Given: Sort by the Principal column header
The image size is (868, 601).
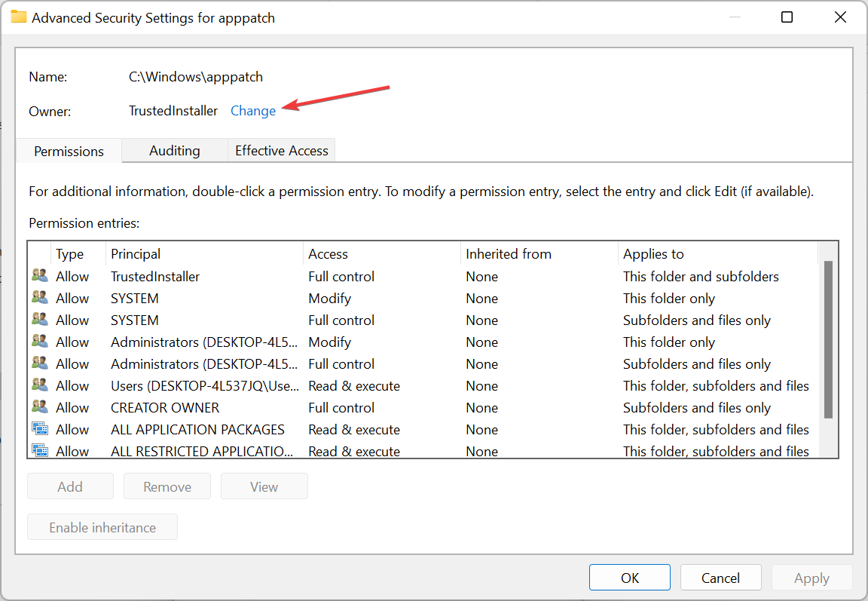Looking at the screenshot, I should [x=204, y=253].
